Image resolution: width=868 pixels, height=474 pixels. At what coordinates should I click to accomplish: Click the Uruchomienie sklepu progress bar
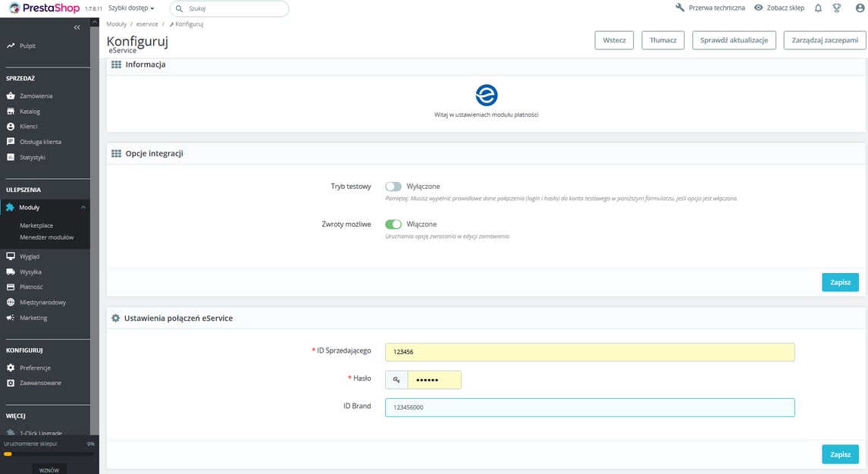coord(49,454)
